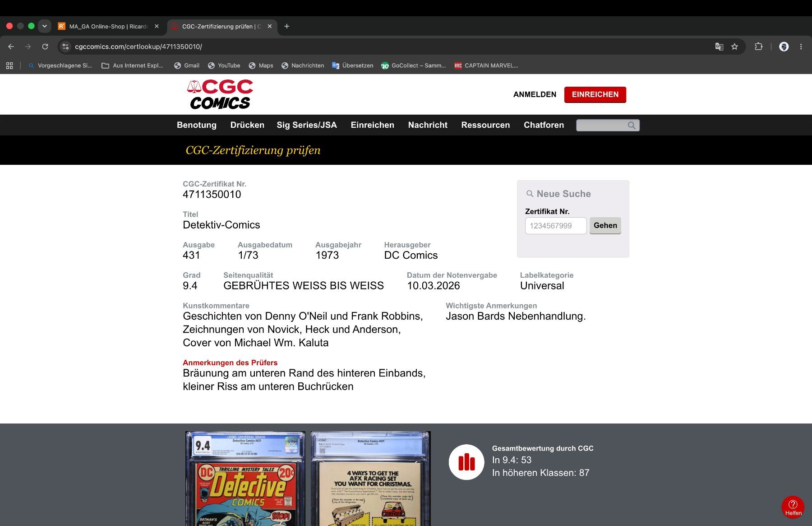Image resolution: width=812 pixels, height=526 pixels.
Task: Open the front cover slab thumbnail
Action: (245, 479)
